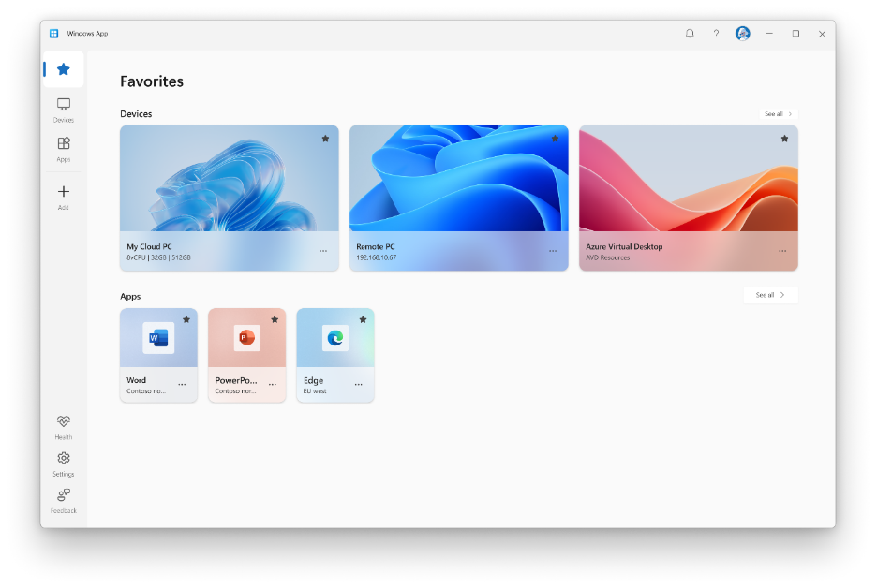Click the Favorites page heading

[x=152, y=81]
